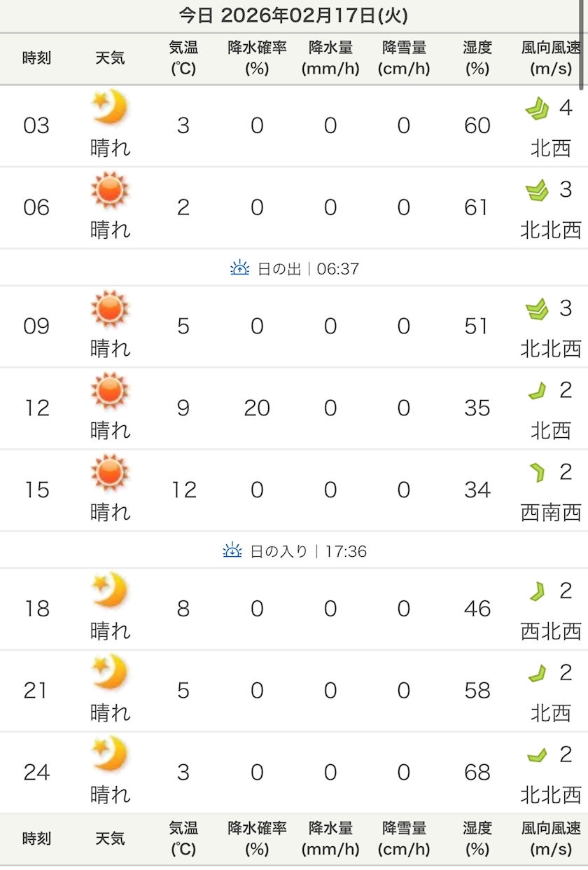Click the sun icon in the 09 row
This screenshot has height=870, width=588.
110,308
